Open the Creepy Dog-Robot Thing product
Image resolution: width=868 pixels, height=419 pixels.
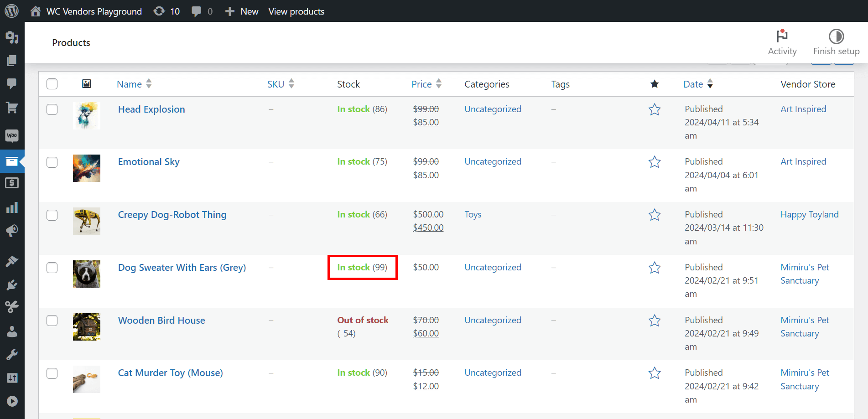coord(172,215)
